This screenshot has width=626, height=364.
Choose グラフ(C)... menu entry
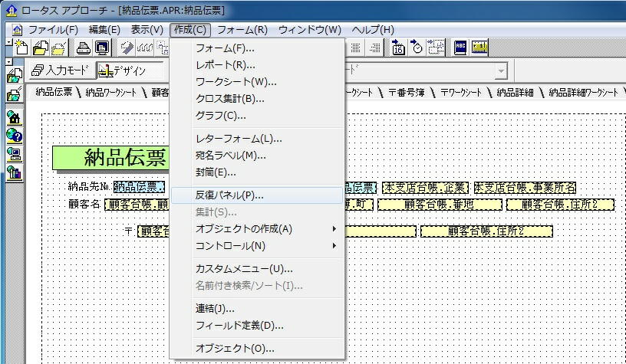point(257,116)
